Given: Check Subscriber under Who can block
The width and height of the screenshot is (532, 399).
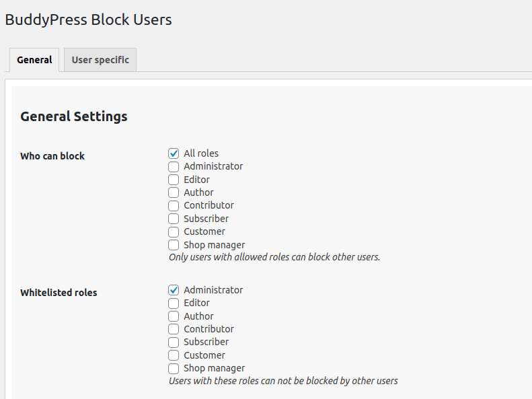Looking at the screenshot, I should pos(174,219).
